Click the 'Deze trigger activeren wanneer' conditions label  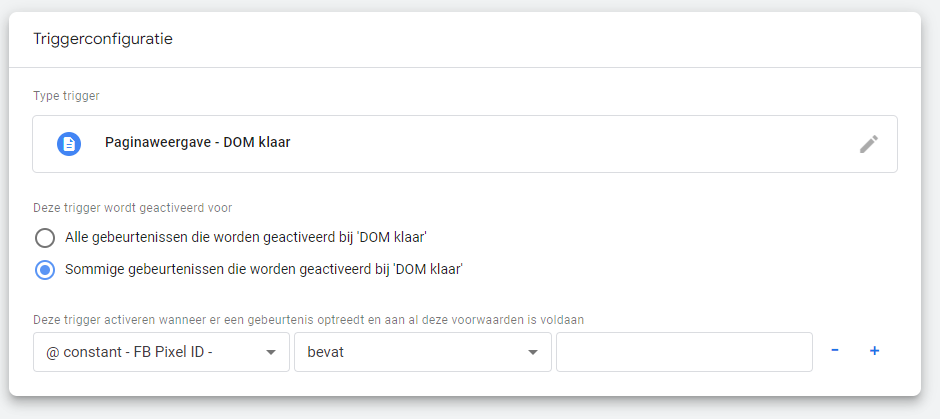pos(308,319)
